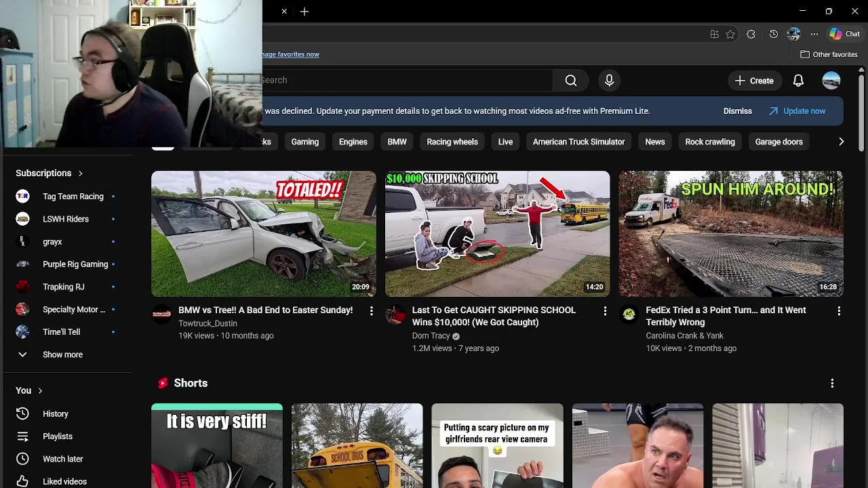
Task: Close the current browser tab
Action: [284, 12]
